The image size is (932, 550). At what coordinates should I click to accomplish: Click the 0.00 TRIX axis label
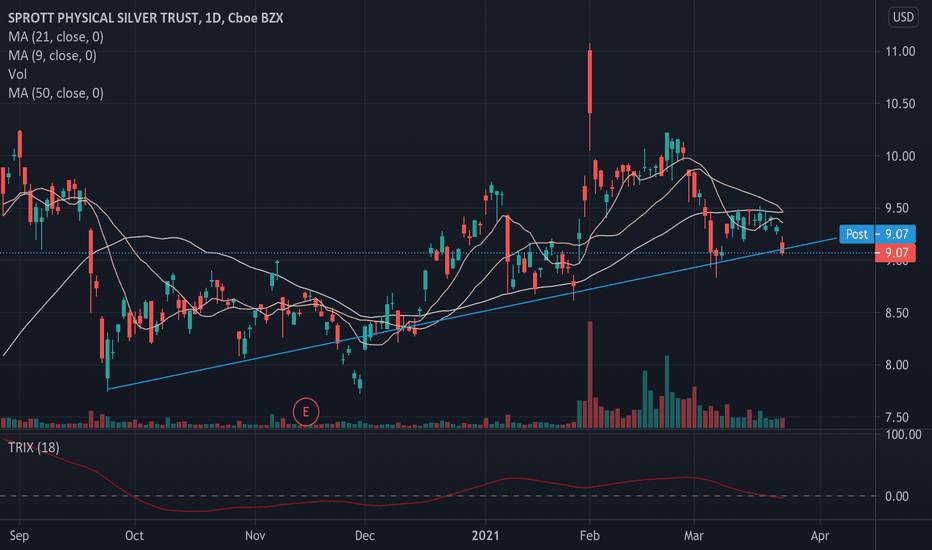click(x=897, y=496)
